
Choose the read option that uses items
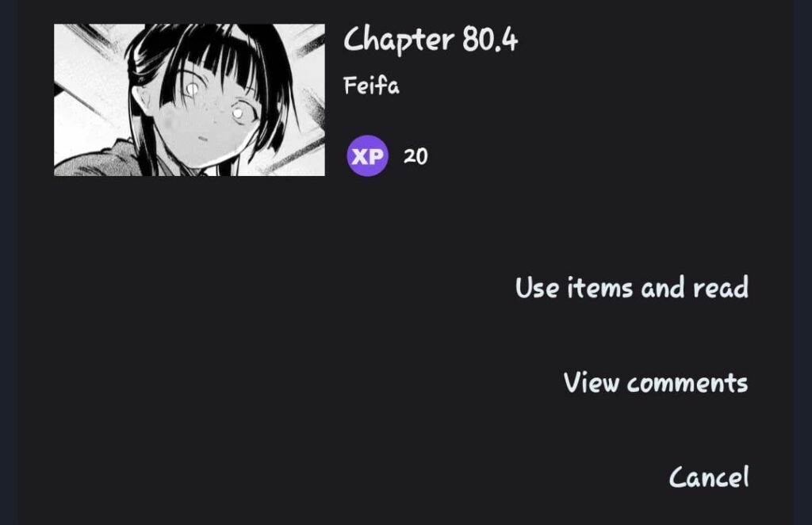click(x=632, y=288)
